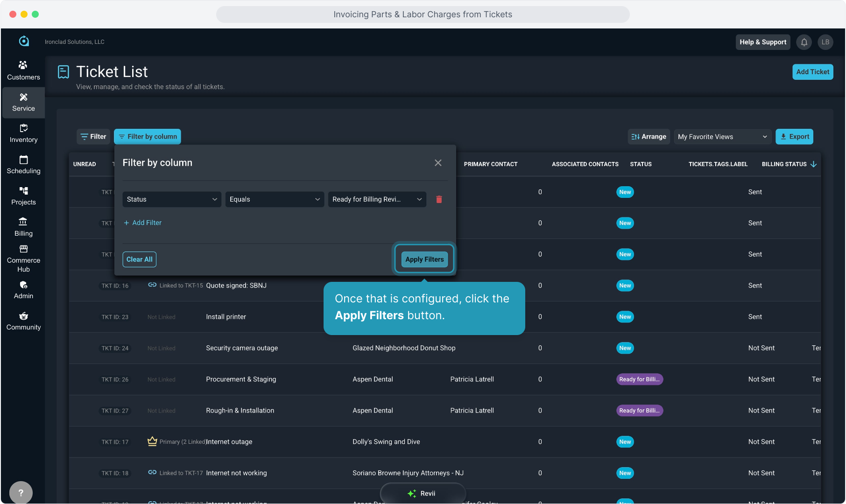This screenshot has height=504, width=846.
Task: Open Inventory in the sidebar
Action: click(23, 133)
